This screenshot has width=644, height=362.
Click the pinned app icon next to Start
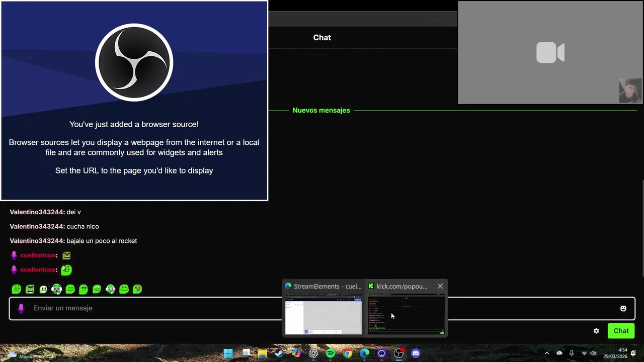[246, 353]
